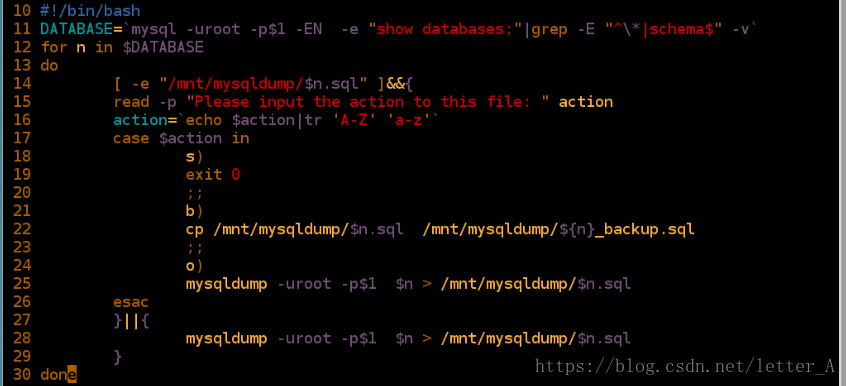Click the shebang text '#!/bin/bash'
Screen dimensions: 846x386
(x=90, y=11)
